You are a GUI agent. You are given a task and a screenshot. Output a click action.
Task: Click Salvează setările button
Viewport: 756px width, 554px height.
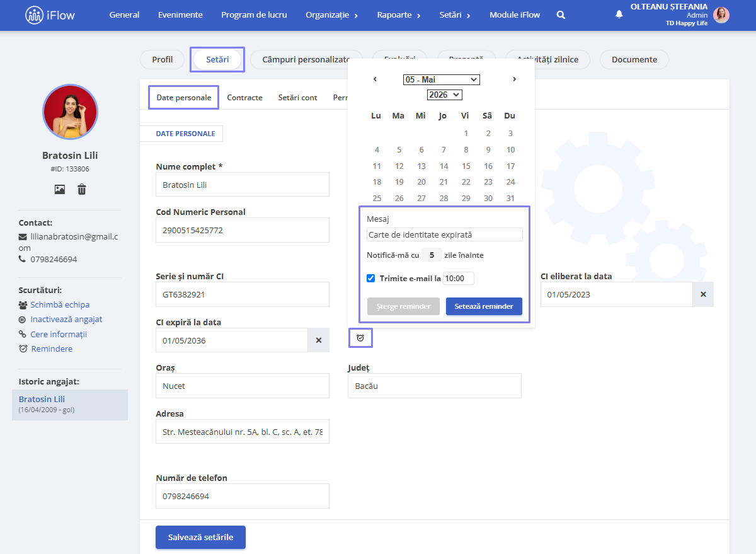click(x=200, y=538)
